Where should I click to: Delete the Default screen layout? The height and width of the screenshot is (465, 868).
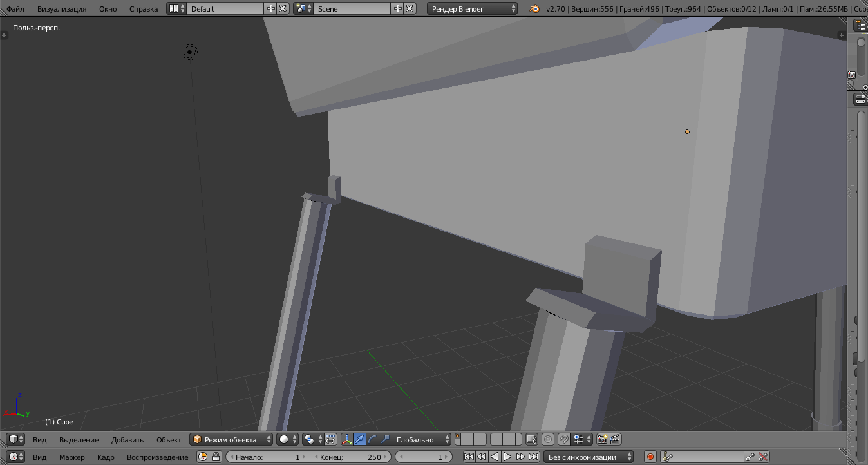pos(283,8)
